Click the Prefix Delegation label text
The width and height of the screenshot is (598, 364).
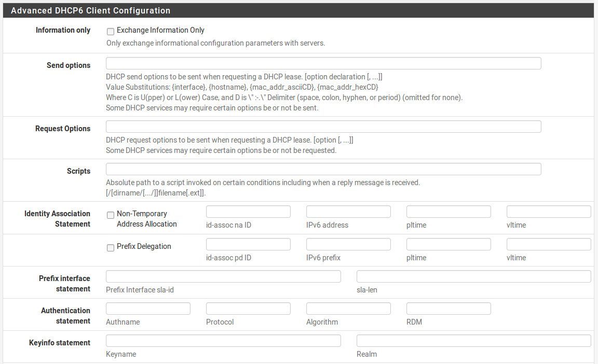pyautogui.click(x=144, y=246)
